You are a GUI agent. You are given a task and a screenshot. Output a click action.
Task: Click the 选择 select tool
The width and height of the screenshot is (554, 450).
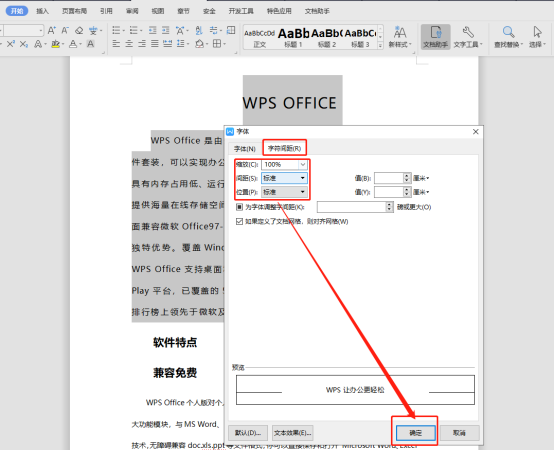point(537,37)
